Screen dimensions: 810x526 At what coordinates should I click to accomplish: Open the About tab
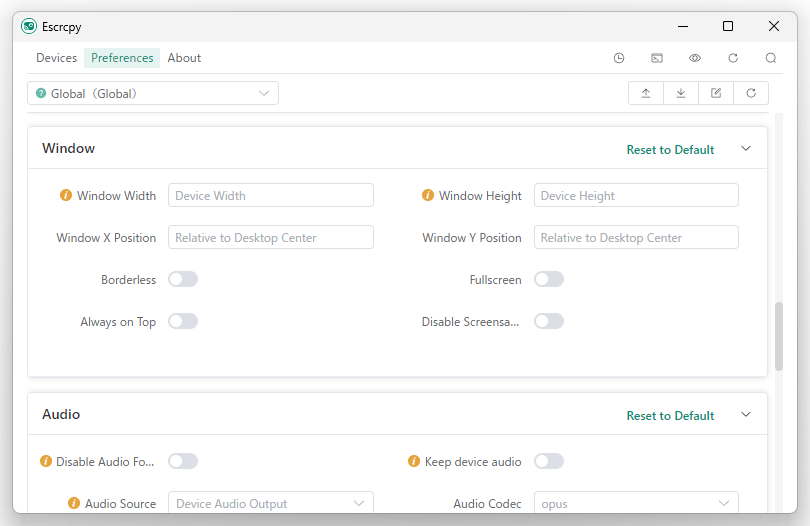[184, 58]
